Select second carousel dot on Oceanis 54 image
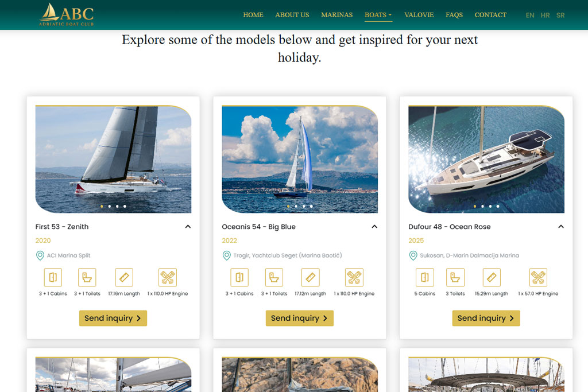This screenshot has height=392, width=588. [x=296, y=206]
